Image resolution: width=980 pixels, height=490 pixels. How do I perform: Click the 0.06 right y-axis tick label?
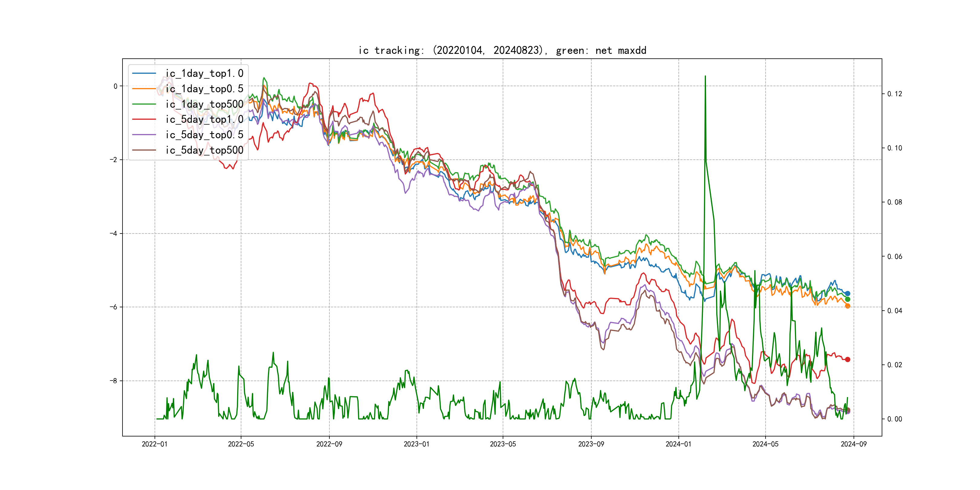tap(894, 256)
